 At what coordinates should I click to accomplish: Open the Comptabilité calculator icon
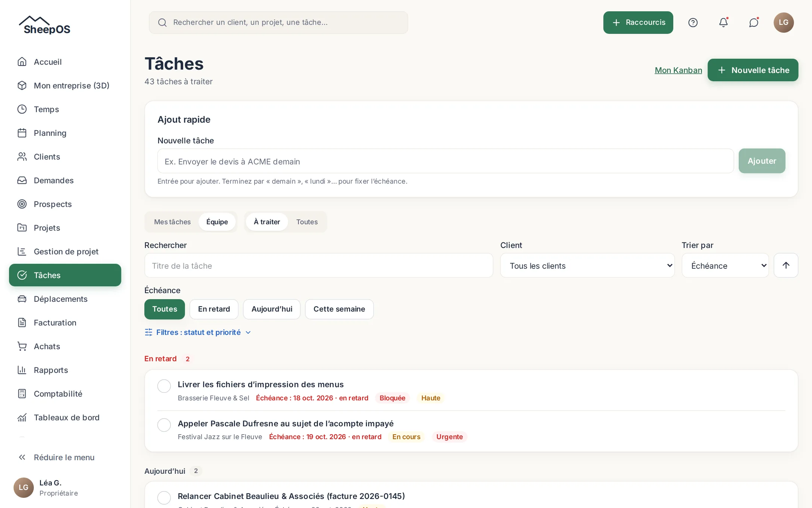coord(22,394)
